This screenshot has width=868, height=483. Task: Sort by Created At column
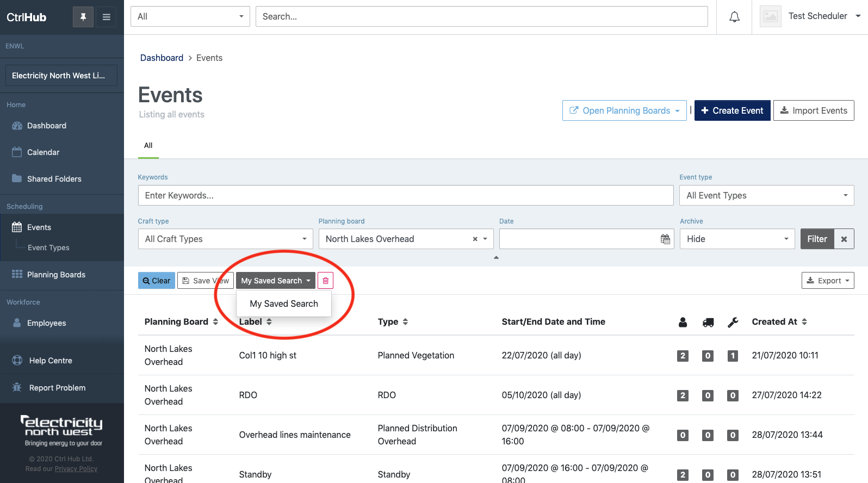[779, 322]
